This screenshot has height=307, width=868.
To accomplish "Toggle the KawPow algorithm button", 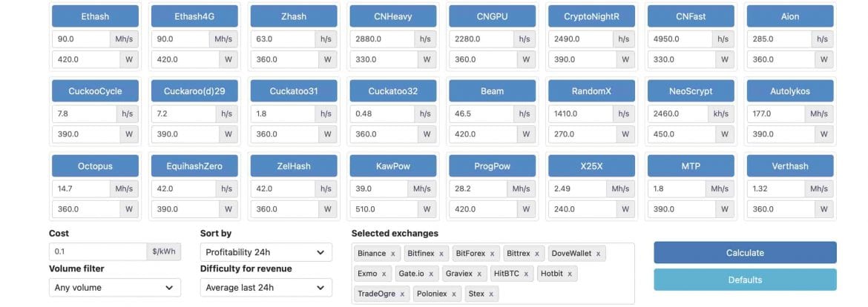I will (x=392, y=166).
